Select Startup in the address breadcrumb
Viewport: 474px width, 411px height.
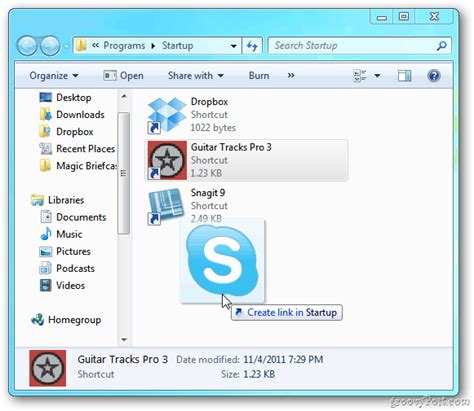pyautogui.click(x=177, y=45)
